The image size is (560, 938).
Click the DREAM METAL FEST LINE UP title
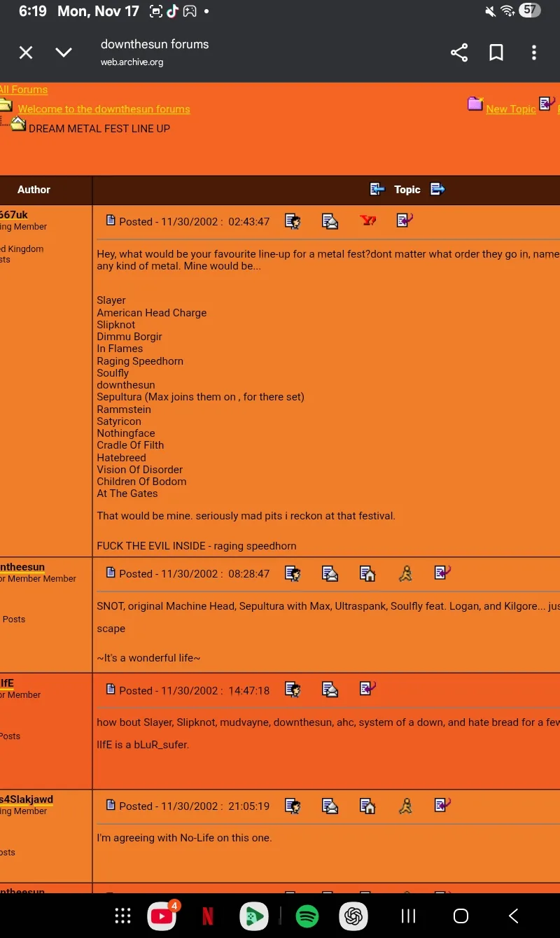coord(99,129)
